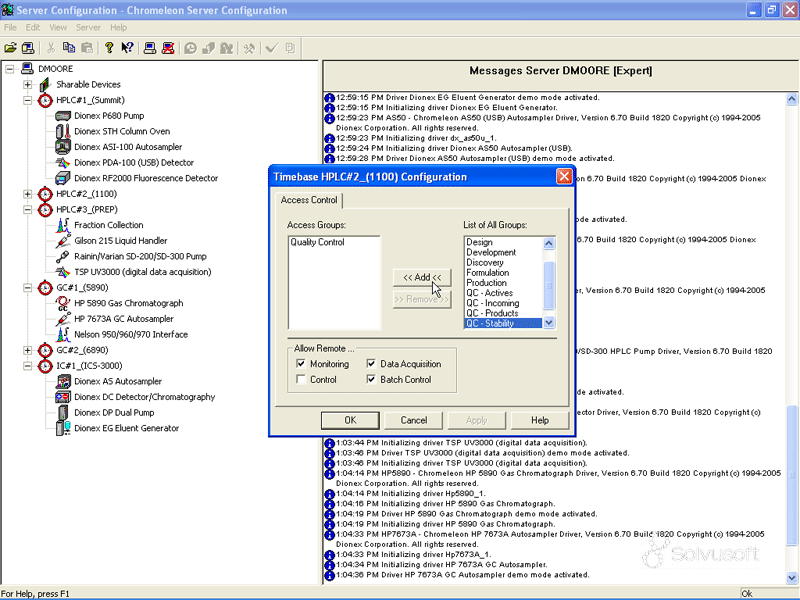Open the Server menu
The height and width of the screenshot is (600, 800).
coord(88,28)
